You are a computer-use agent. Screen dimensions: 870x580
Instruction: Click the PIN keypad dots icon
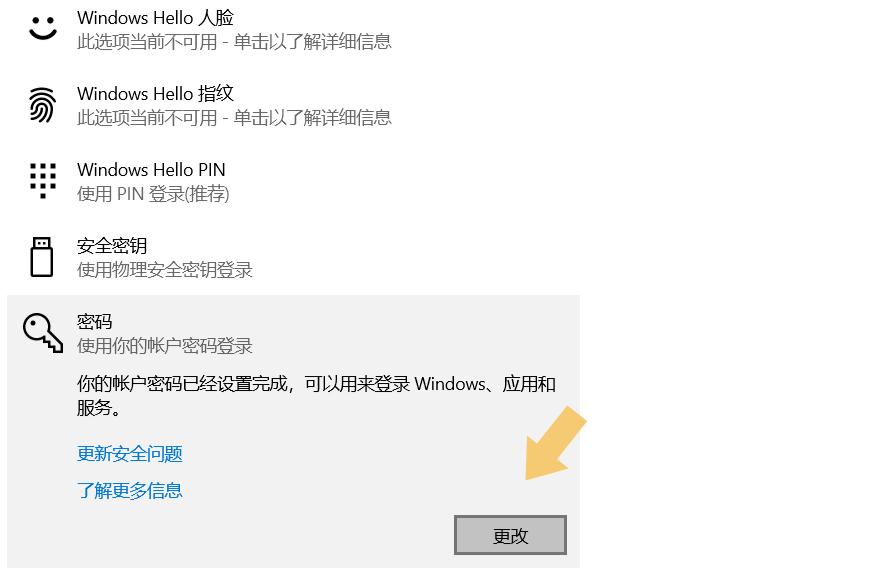tap(43, 180)
